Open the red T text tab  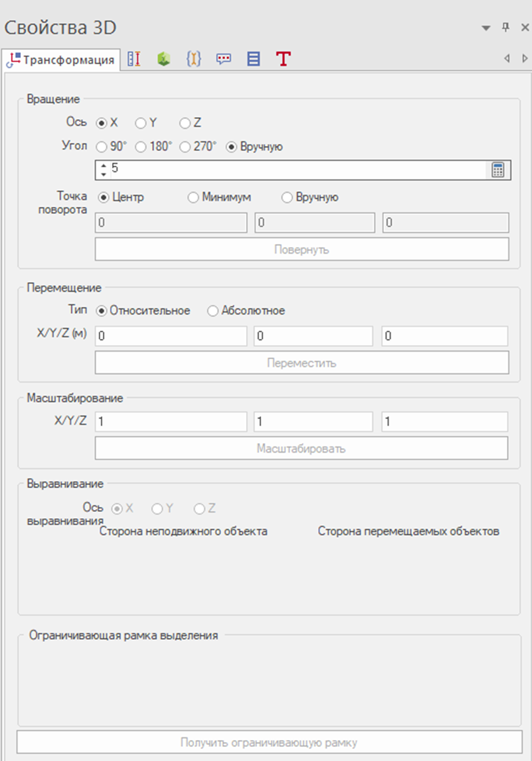click(x=283, y=59)
